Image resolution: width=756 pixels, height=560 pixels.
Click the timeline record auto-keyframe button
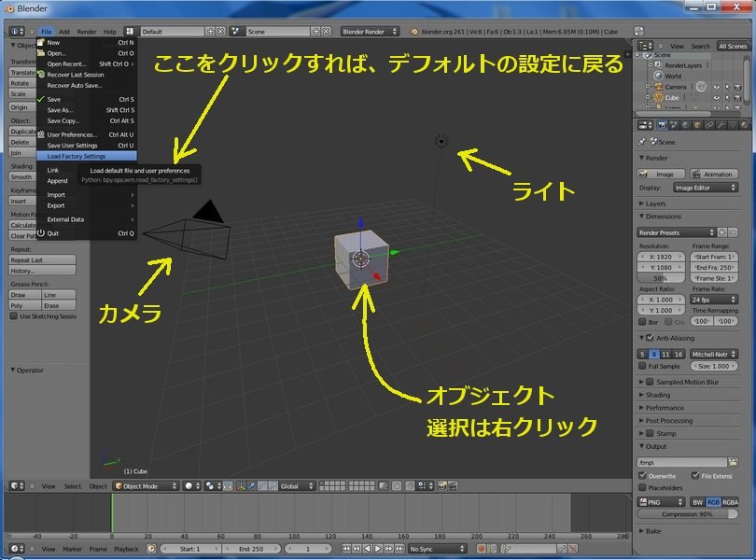click(x=482, y=549)
